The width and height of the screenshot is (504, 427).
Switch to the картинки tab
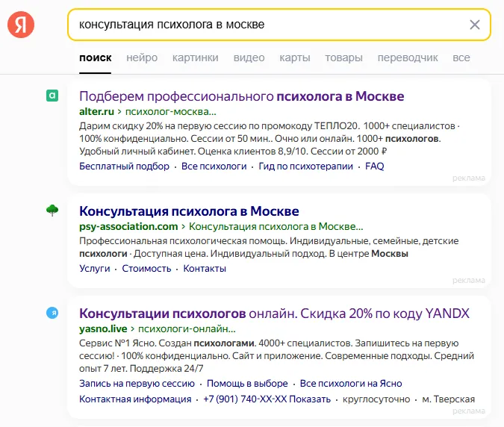pos(196,57)
